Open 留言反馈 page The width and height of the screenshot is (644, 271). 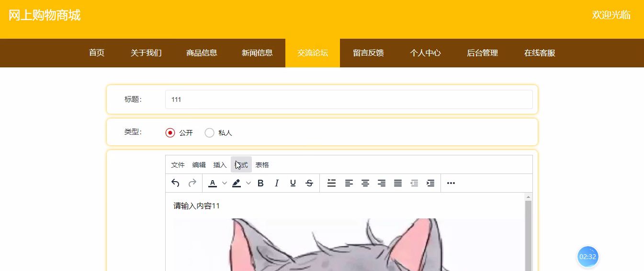click(x=368, y=53)
